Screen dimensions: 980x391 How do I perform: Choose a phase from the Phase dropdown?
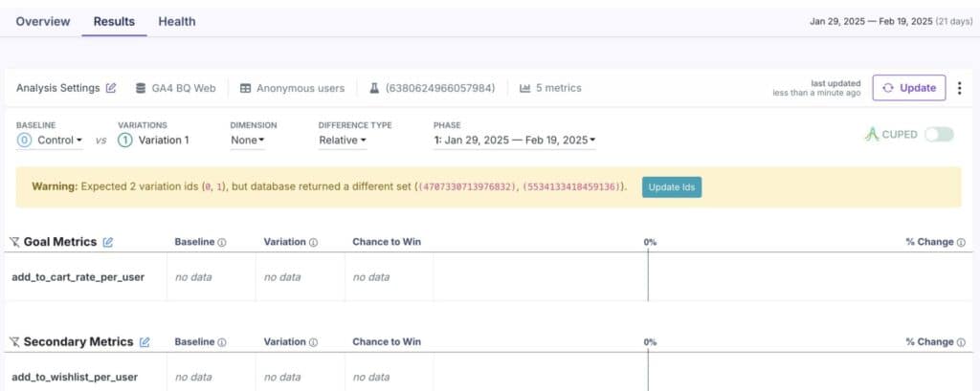[x=514, y=141]
